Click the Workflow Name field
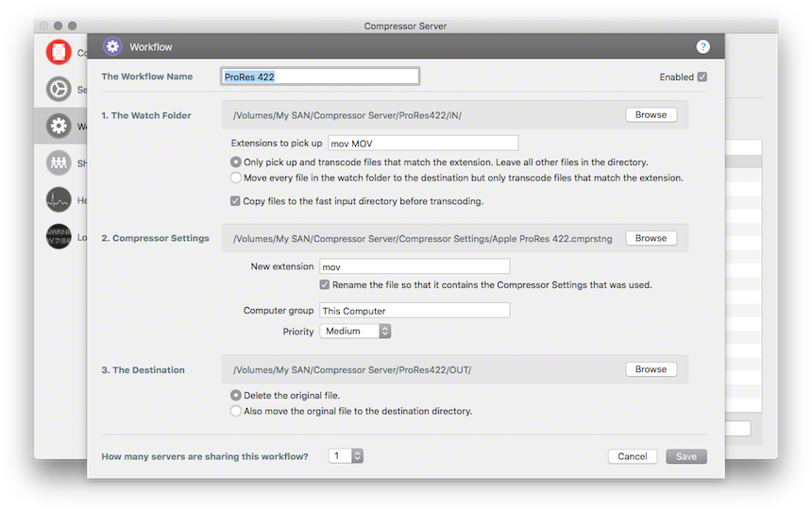The image size is (812, 511). 320,77
